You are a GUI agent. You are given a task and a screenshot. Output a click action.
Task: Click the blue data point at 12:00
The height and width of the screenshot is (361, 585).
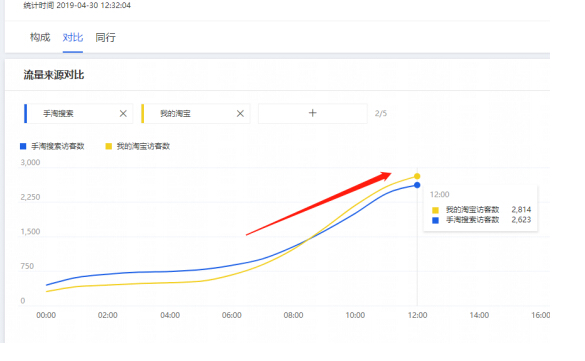coord(417,185)
